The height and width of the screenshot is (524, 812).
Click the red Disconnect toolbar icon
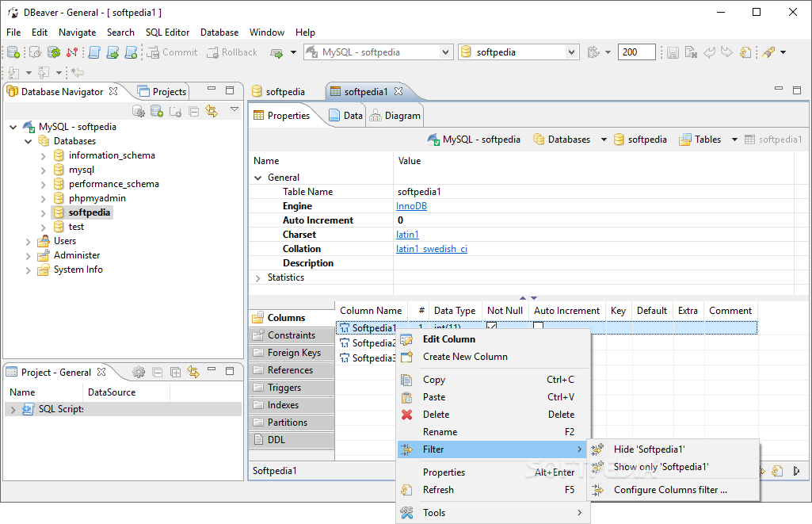point(72,52)
